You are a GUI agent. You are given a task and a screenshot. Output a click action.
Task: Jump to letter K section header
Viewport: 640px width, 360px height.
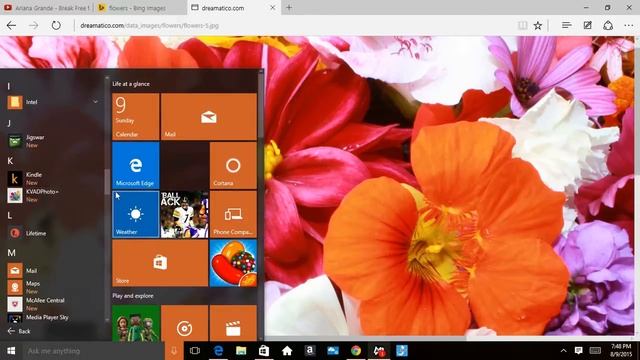(10, 161)
